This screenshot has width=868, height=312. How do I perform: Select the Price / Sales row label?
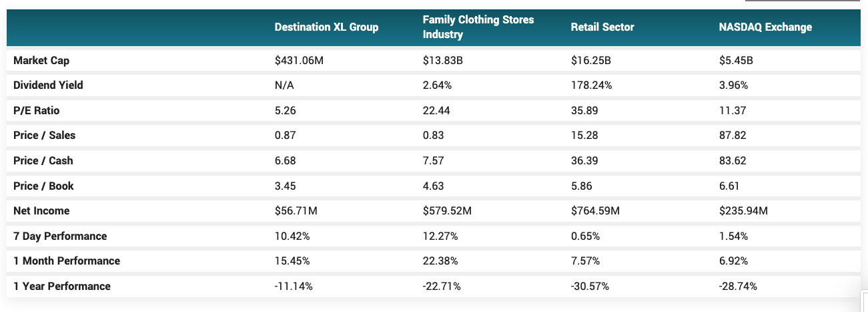tap(44, 136)
